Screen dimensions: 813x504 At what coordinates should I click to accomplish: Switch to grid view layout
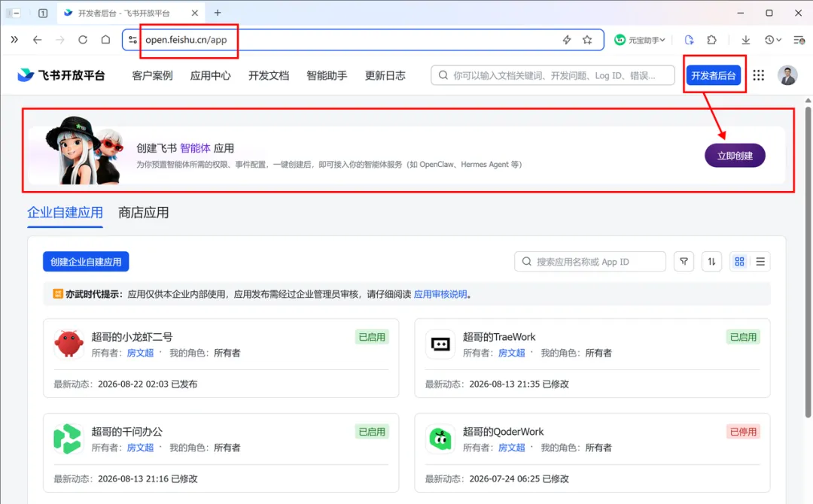coord(739,262)
